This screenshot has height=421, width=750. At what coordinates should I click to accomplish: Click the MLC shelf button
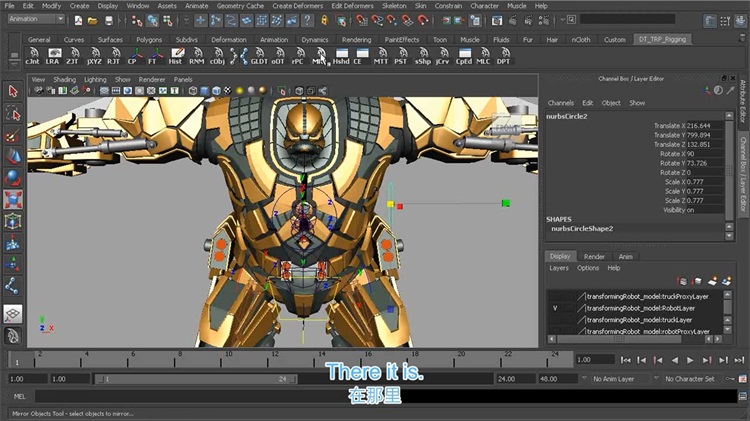(483, 56)
